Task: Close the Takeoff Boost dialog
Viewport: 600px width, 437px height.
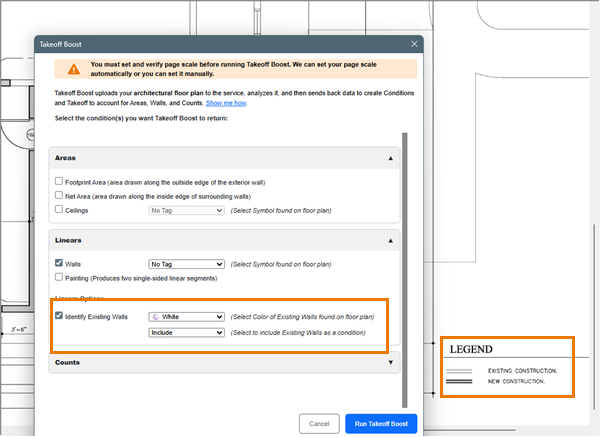Action: (414, 44)
